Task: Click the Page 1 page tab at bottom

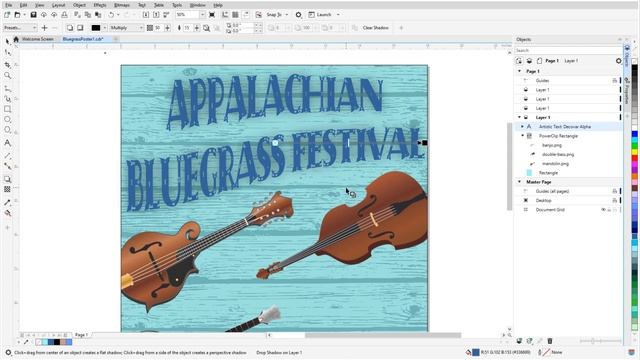Action: [81, 335]
